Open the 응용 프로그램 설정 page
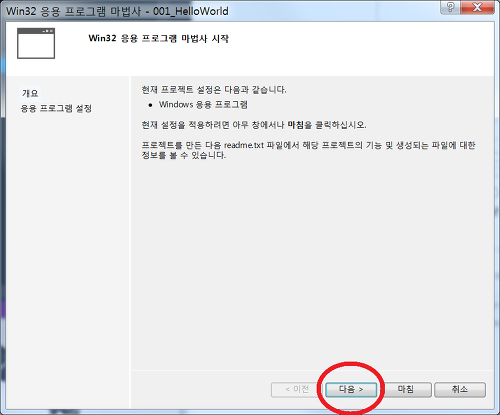Screen dimensions: 500x415 56,108
